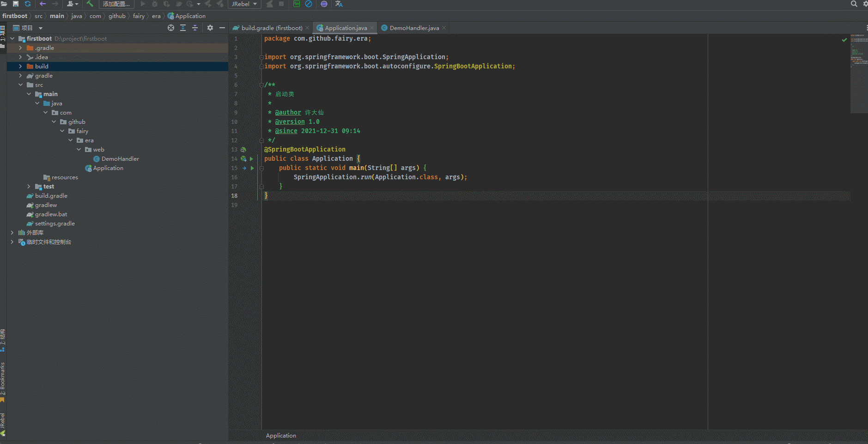The image size is (868, 444).
Task: Click the navigate Back arrow icon
Action: pos(43,4)
